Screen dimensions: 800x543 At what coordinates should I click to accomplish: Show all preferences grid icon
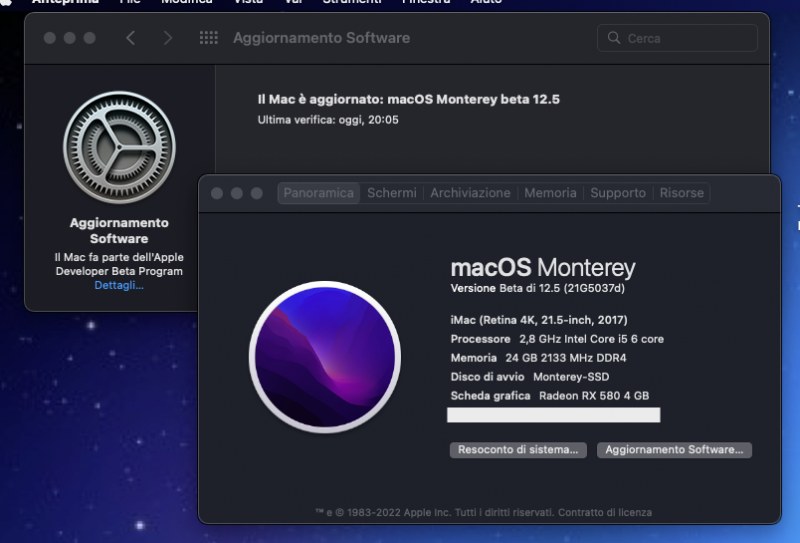pyautogui.click(x=209, y=38)
